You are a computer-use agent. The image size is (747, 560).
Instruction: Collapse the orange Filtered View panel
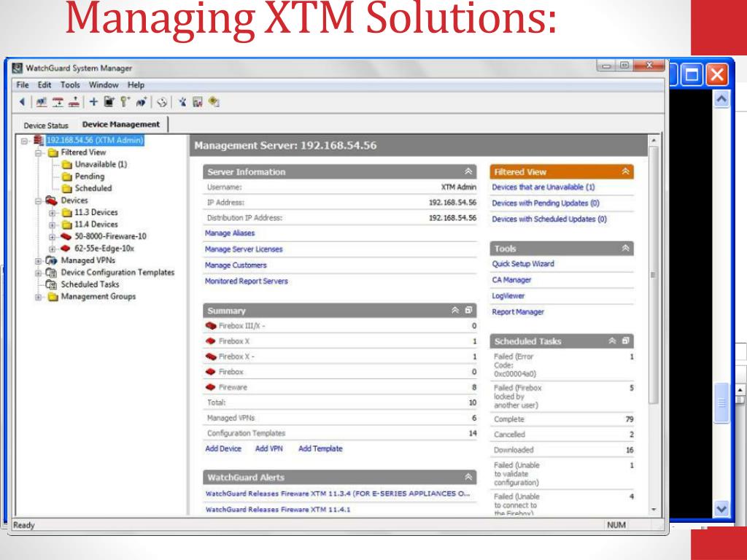tap(625, 171)
